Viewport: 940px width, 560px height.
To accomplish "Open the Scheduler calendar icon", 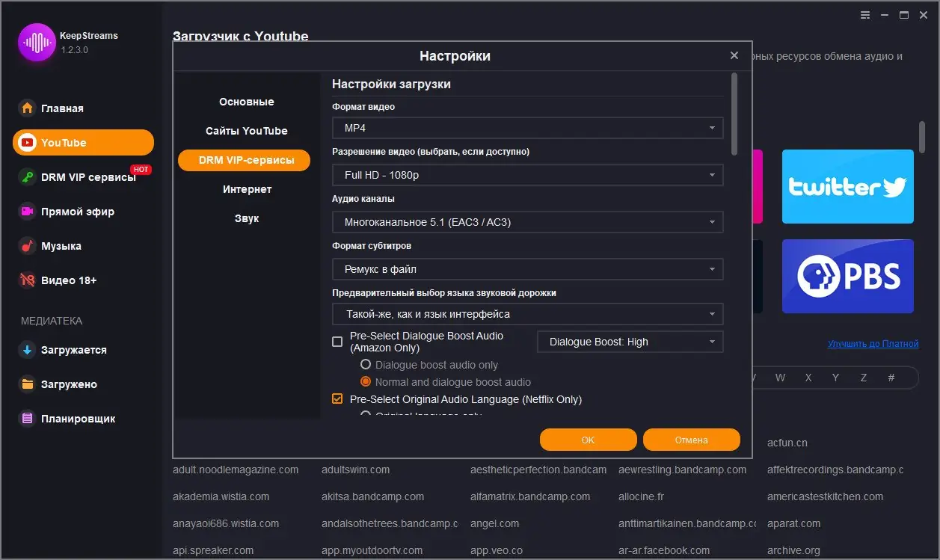I will pyautogui.click(x=28, y=419).
